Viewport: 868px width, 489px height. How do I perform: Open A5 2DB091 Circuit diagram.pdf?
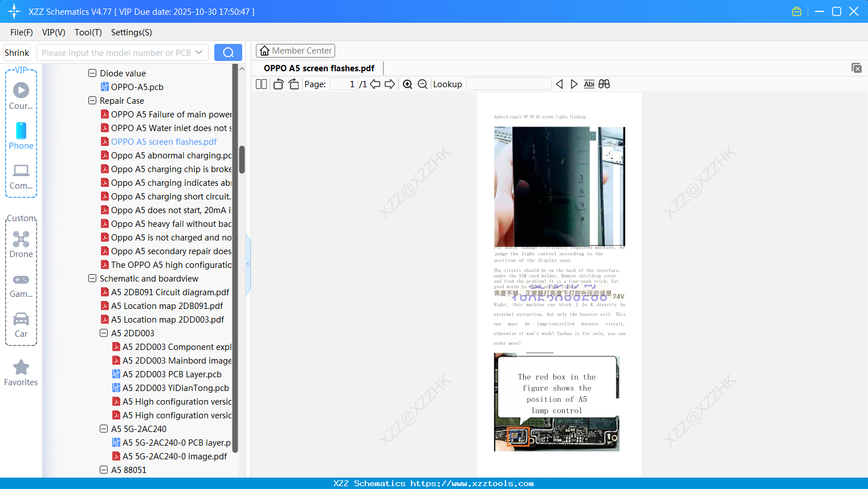170,292
